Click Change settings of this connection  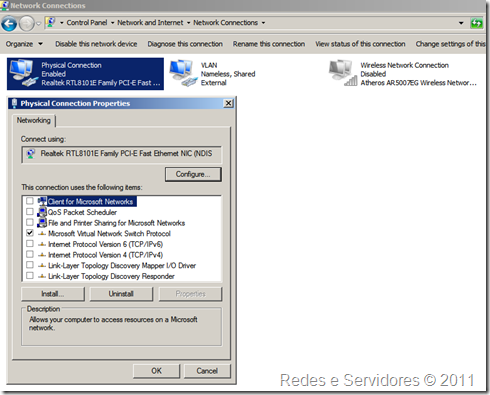(x=450, y=44)
